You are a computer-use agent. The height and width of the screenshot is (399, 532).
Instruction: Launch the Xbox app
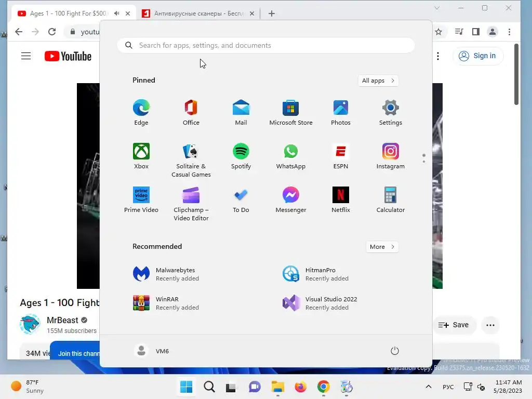coord(141,156)
